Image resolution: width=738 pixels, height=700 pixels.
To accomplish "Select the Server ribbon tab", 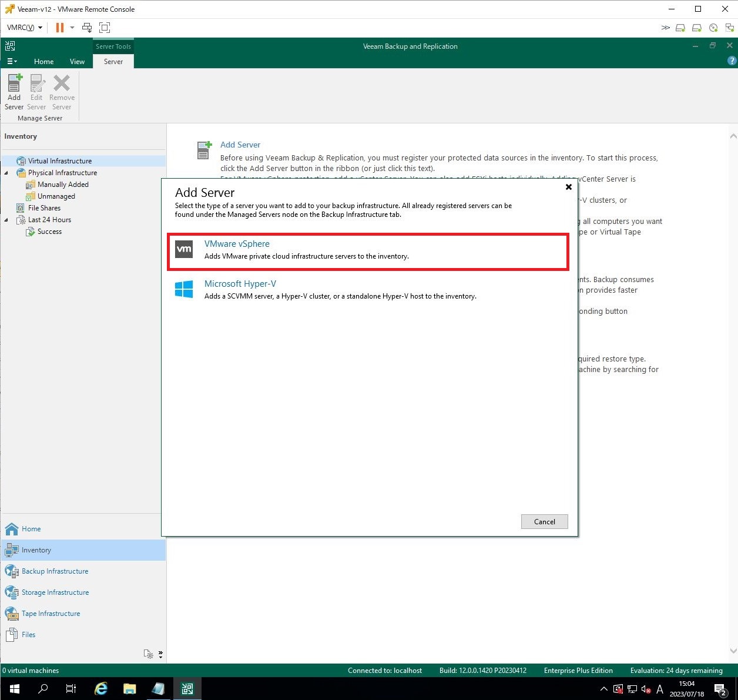I will [113, 61].
